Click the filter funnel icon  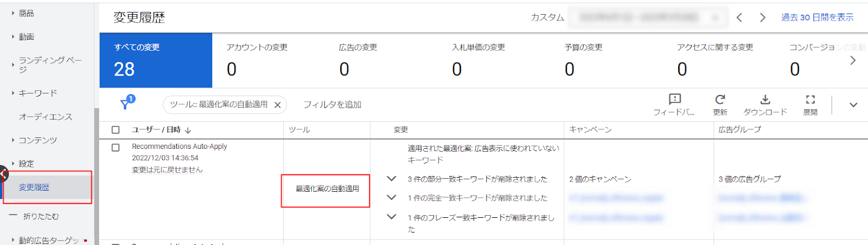(125, 104)
